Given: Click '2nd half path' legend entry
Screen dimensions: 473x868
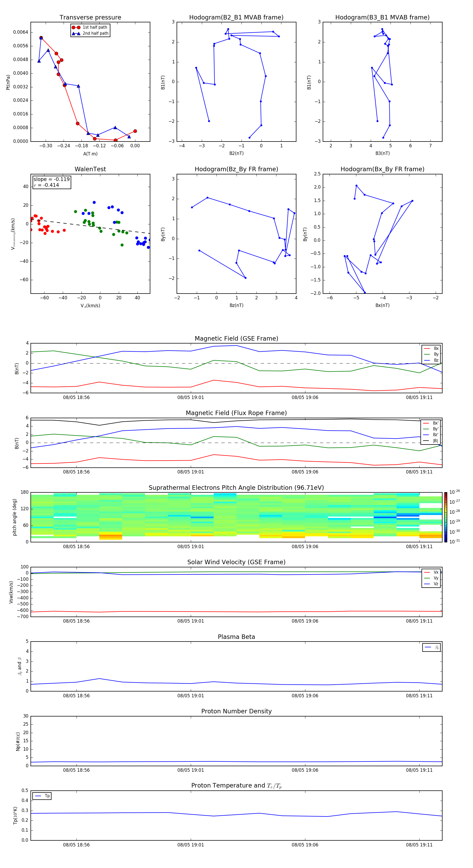Looking at the screenshot, I should [x=90, y=33].
